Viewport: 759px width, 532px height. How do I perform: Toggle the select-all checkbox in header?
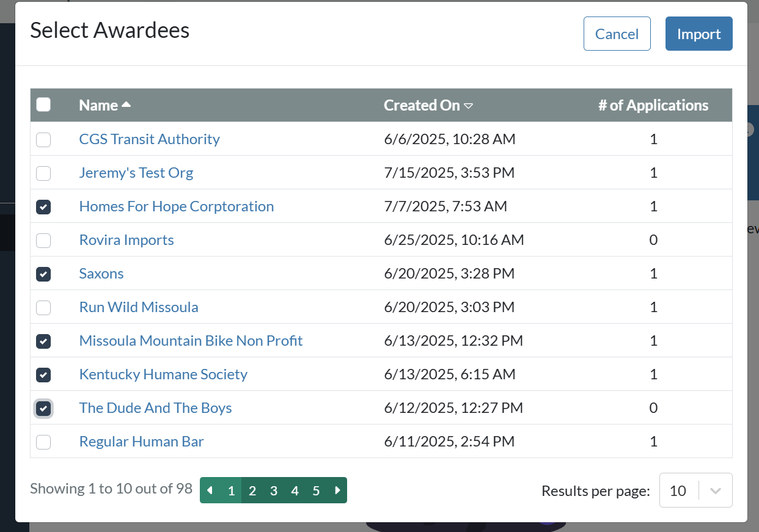pos(43,105)
